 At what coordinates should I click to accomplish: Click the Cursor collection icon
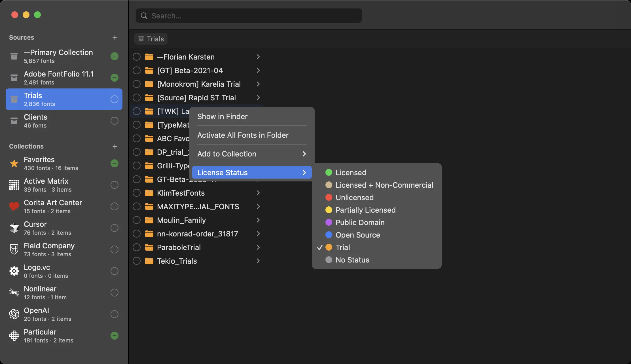pyautogui.click(x=14, y=228)
